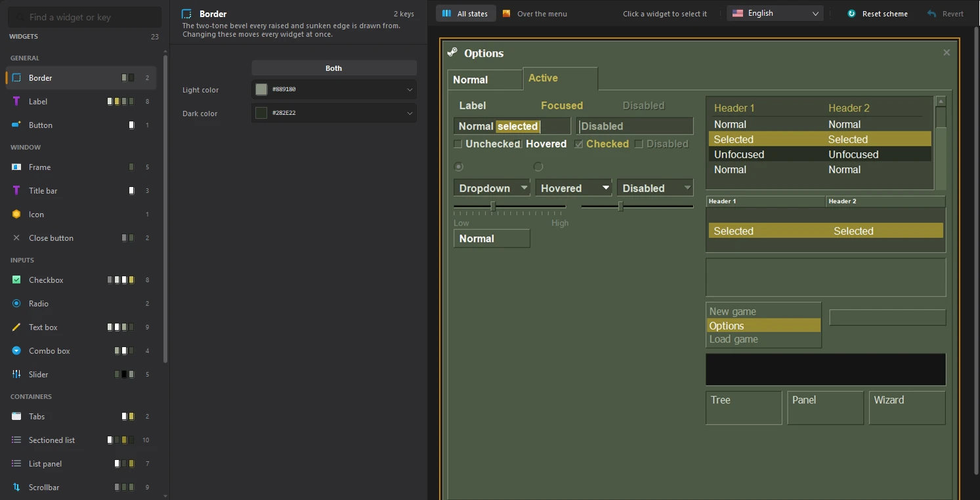This screenshot has height=500, width=980.
Task: Click the Light color swatch
Action: (261, 89)
